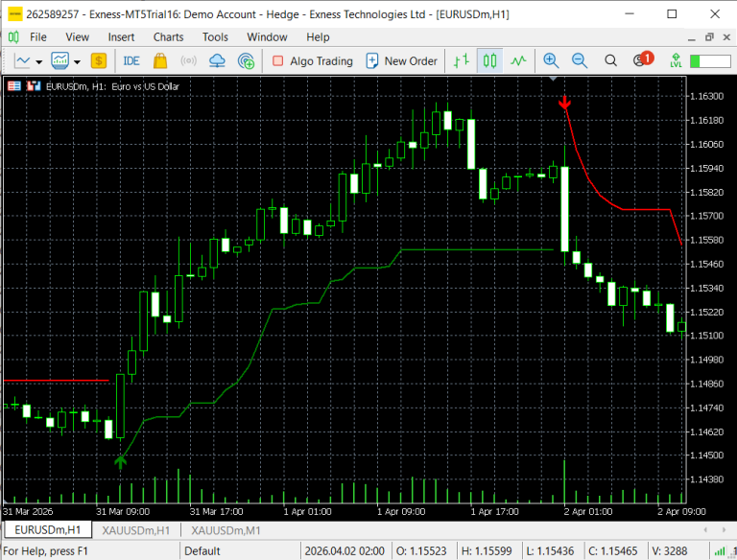Select candlestick chart mode
Viewport: 737px width, 560px height.
coord(489,61)
